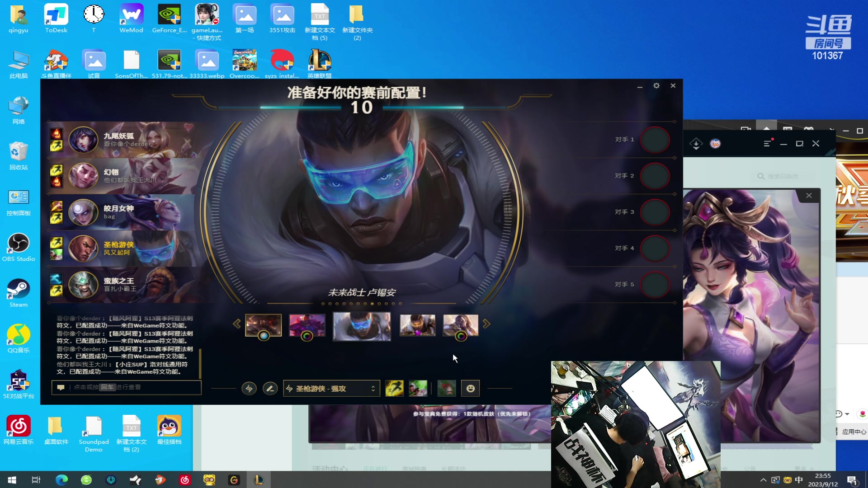Click opponent slot 对手 5 circle
This screenshot has height=488, width=868.
655,284
